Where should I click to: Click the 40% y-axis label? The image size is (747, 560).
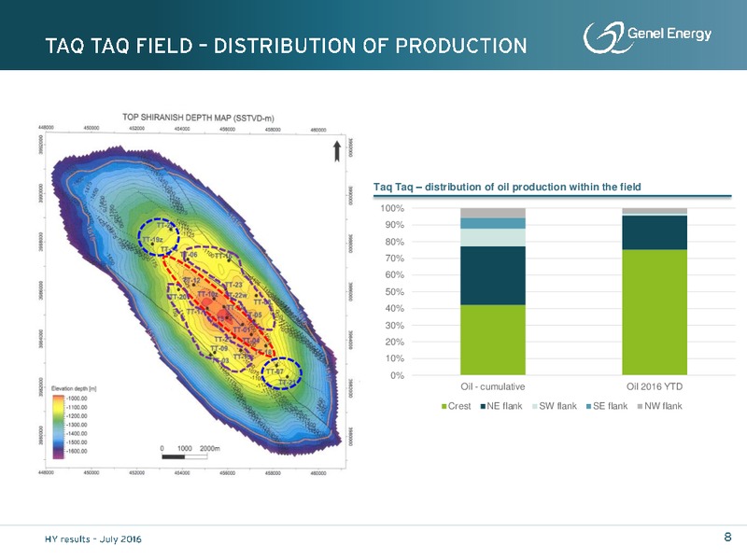394,309
